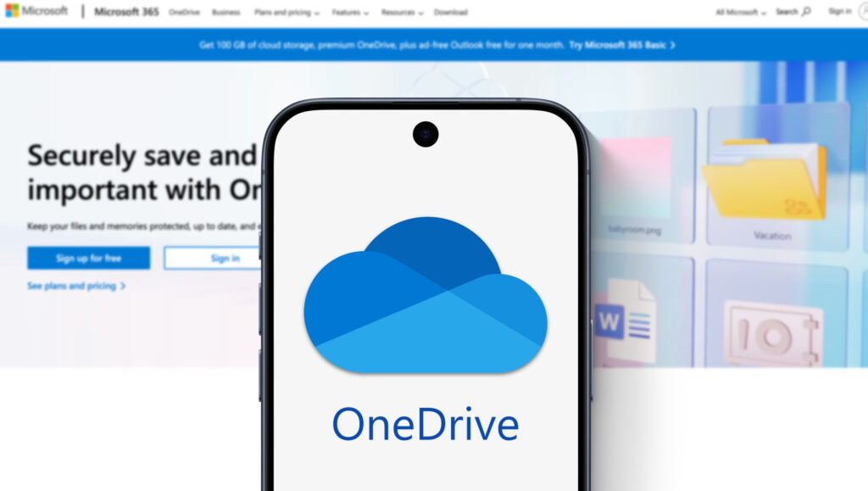Go to the Microsoft 365 home link

tap(126, 12)
